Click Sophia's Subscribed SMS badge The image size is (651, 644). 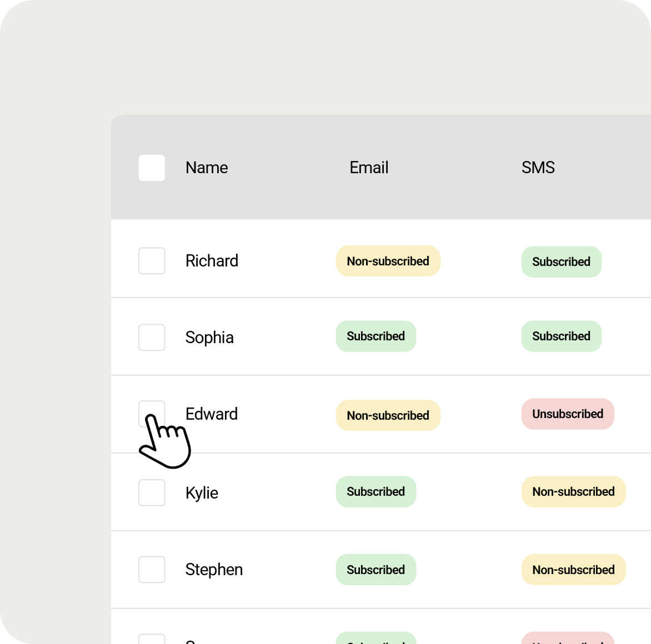pos(561,336)
